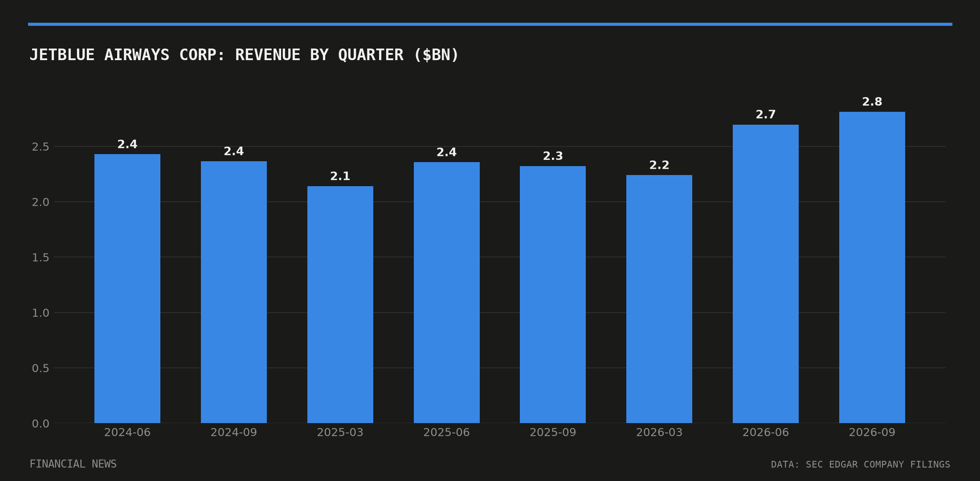The image size is (980, 481).
Task: Click the 1.0 y-axis tick label
Action: pos(41,313)
